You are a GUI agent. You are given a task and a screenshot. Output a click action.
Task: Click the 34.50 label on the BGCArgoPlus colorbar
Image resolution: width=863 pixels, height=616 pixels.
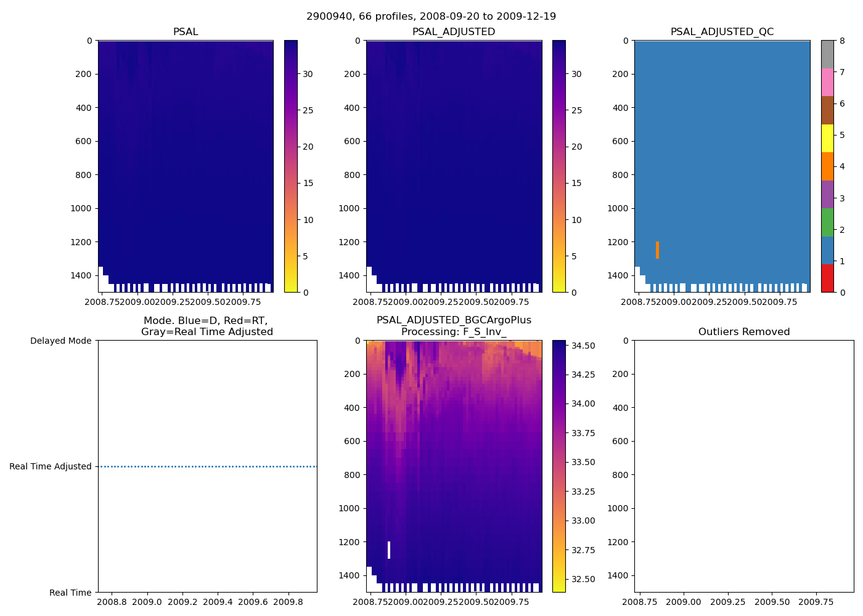[583, 346]
